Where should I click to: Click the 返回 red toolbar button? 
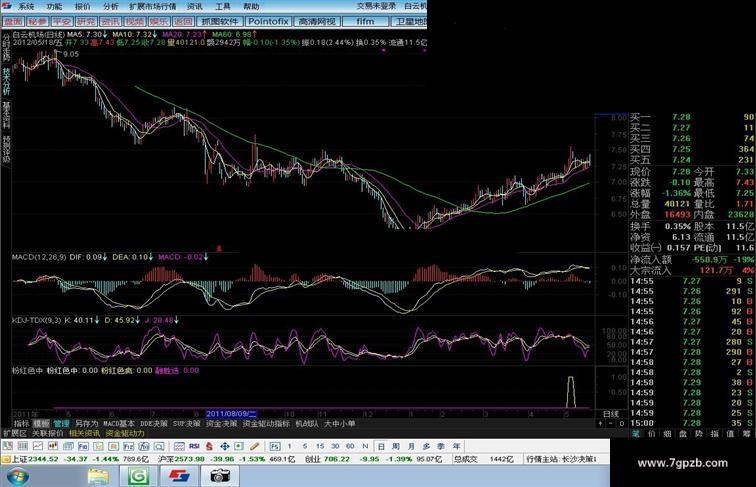pos(183,21)
